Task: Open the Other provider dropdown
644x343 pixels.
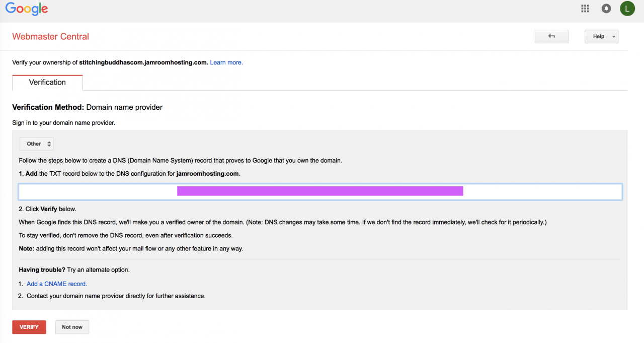Action: 37,144
